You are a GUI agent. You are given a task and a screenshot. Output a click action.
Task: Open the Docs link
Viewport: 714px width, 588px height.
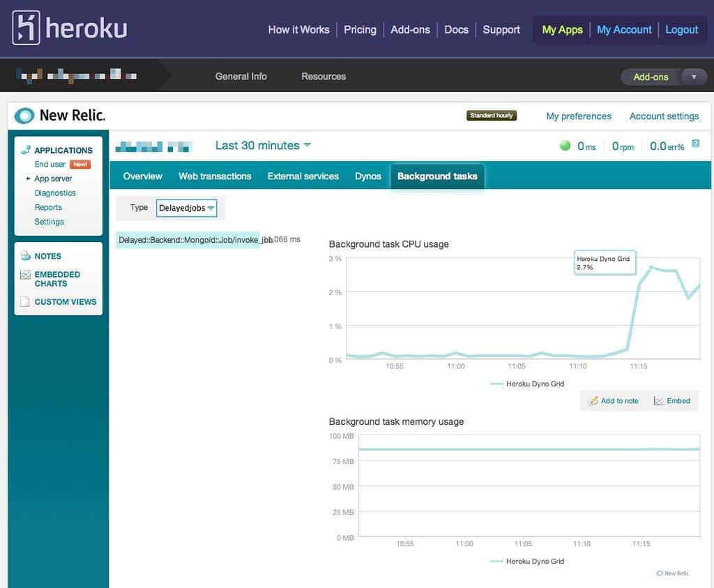point(456,29)
